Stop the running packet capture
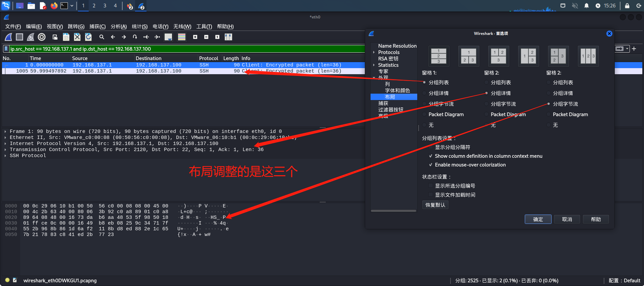Viewport: 644px width, 286px height. pyautogui.click(x=19, y=37)
